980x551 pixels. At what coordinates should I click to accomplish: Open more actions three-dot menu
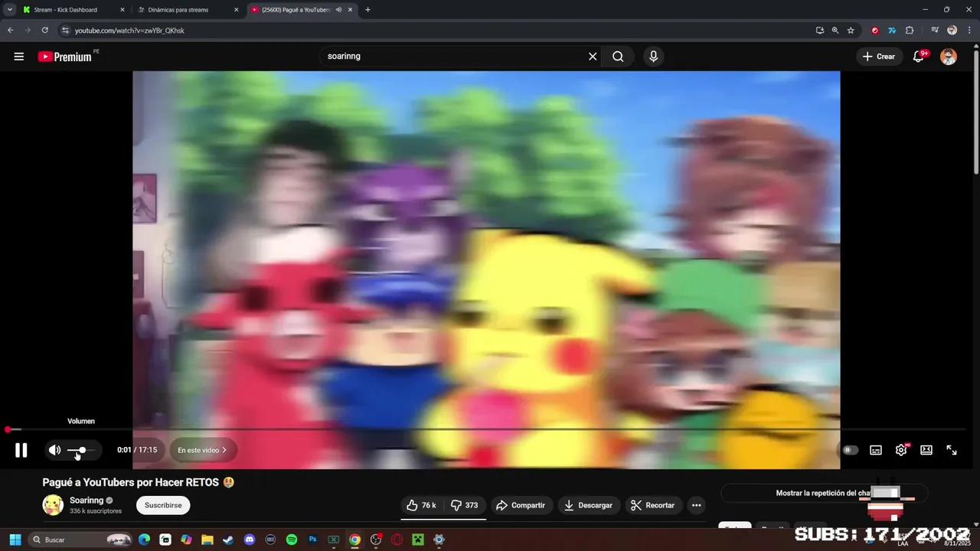(x=696, y=505)
